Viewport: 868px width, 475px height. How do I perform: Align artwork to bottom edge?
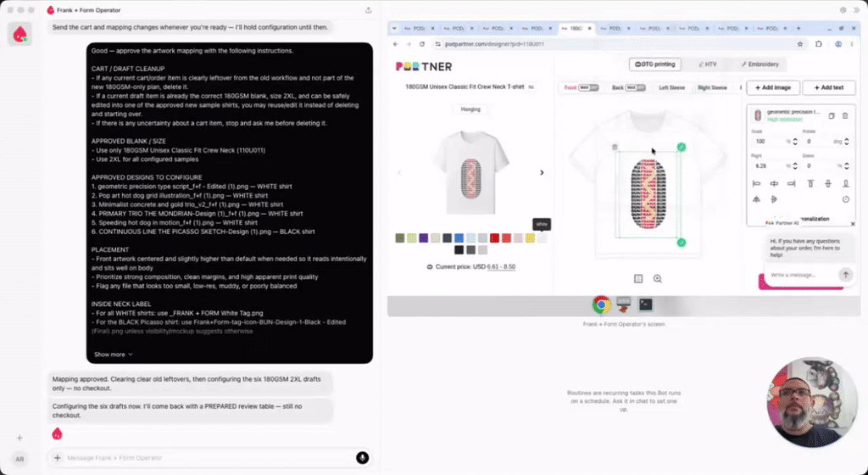(x=845, y=183)
